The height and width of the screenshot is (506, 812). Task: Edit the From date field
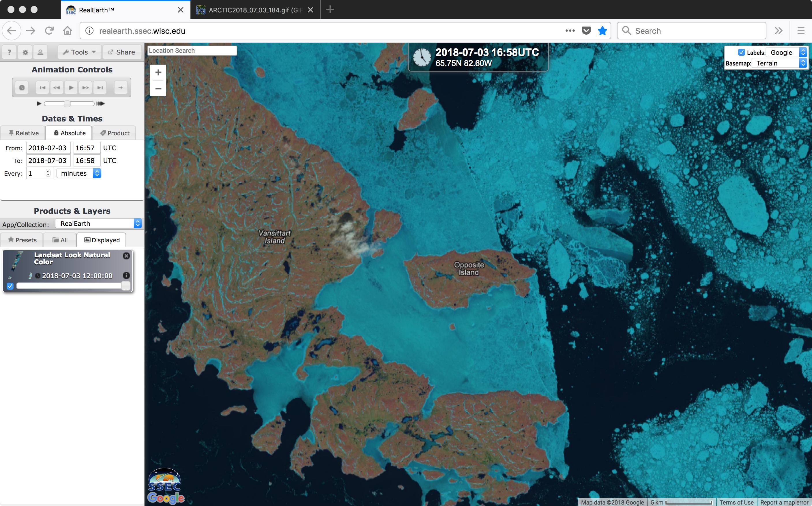click(48, 148)
